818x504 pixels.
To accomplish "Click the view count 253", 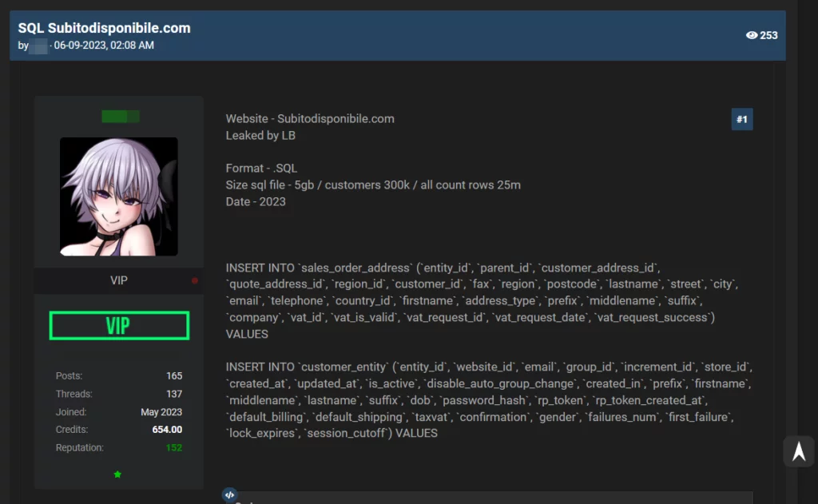I will [768, 35].
